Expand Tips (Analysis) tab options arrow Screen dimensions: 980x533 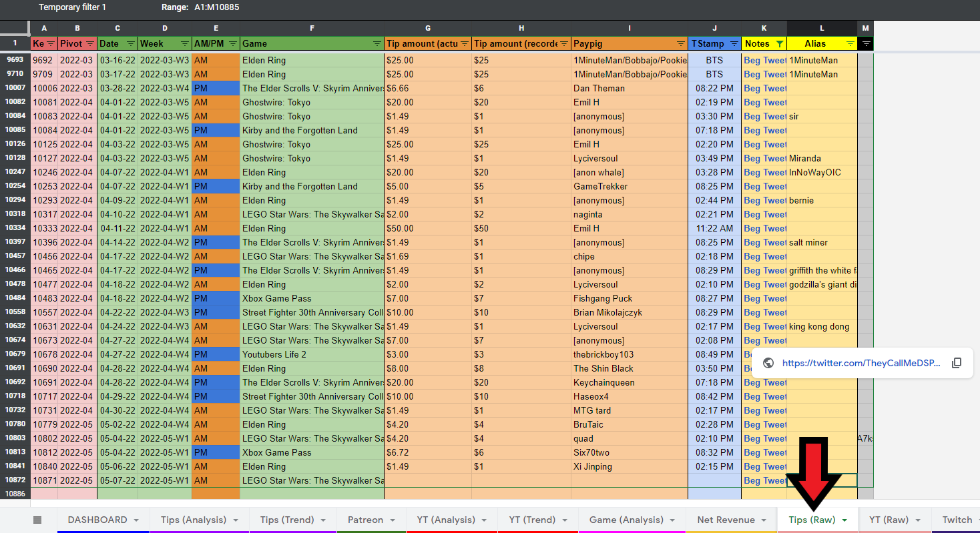236,520
